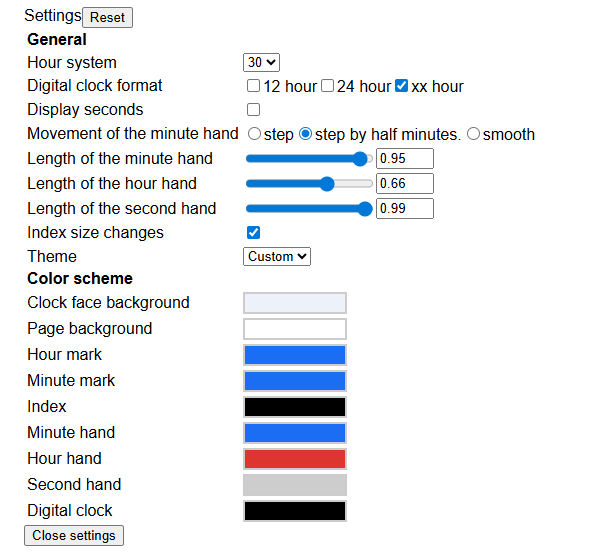This screenshot has width=607, height=555.
Task: Open the Digital clock color swatch
Action: click(295, 511)
